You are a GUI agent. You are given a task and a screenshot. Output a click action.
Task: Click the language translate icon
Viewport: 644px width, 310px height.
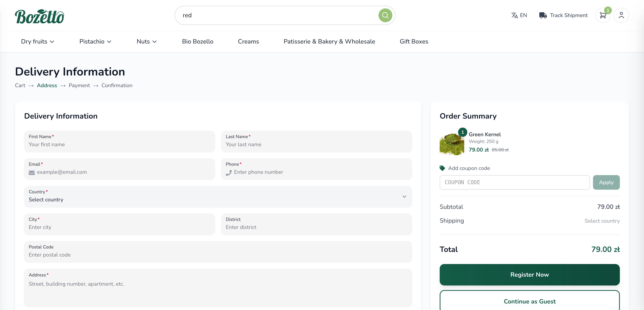(x=514, y=16)
